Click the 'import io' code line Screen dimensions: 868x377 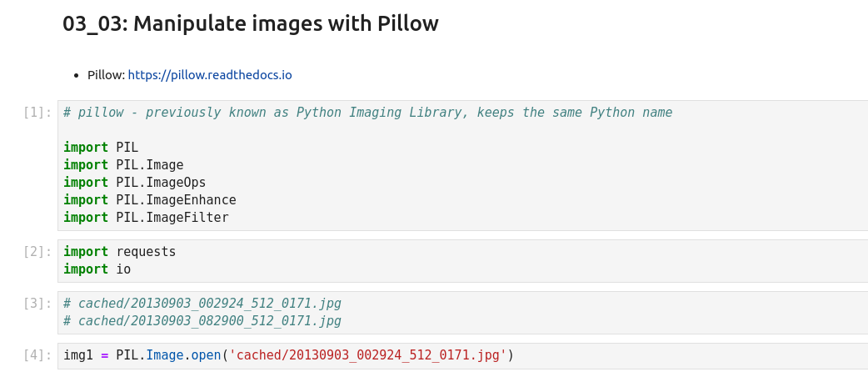[x=97, y=269]
